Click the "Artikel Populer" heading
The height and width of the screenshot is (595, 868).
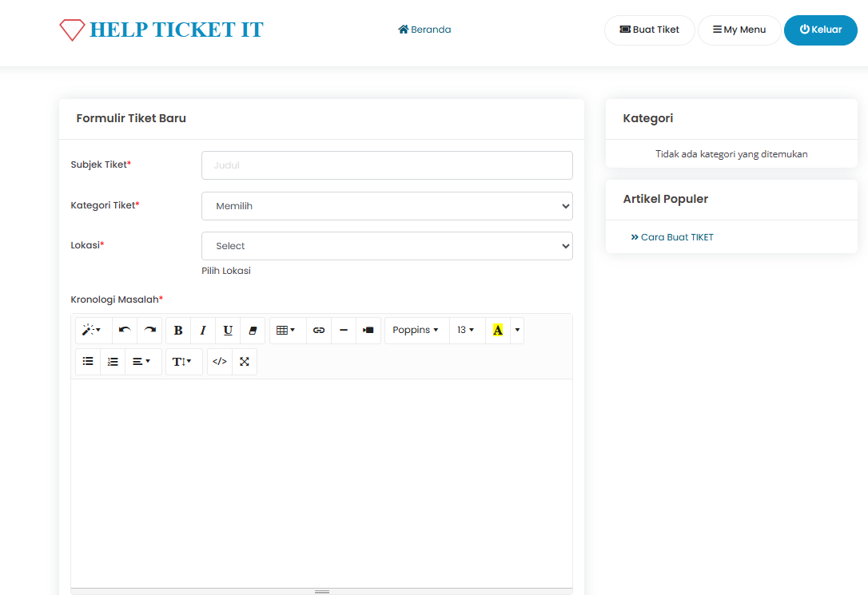666,199
